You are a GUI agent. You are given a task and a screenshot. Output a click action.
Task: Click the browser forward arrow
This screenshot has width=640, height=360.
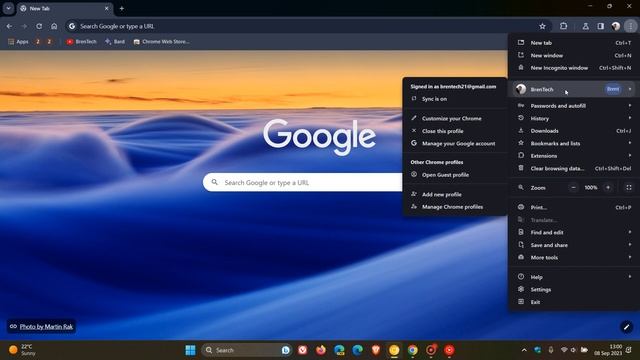(x=24, y=26)
